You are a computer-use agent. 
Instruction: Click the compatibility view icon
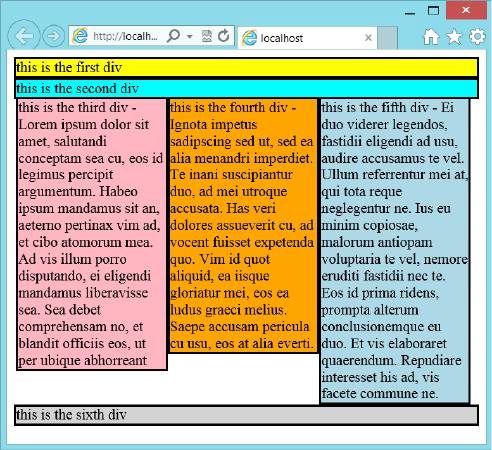(x=207, y=36)
